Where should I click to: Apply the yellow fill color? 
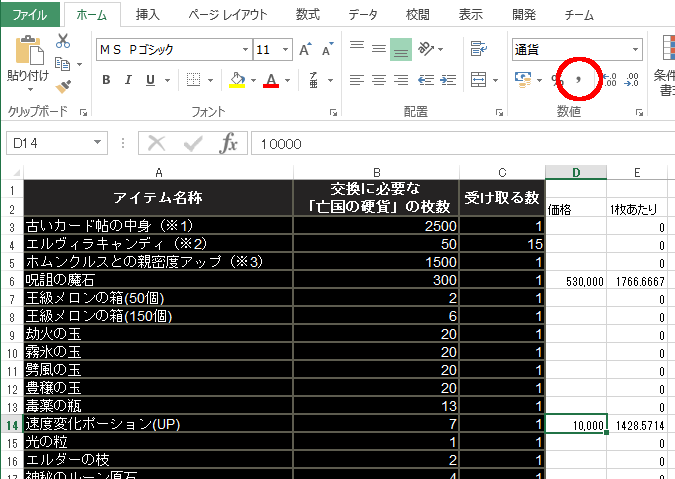pos(236,80)
